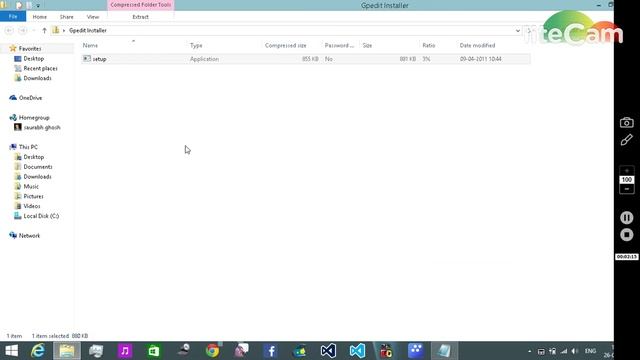Open Videos folder in sidebar
The width and height of the screenshot is (640, 360).
click(x=31, y=206)
